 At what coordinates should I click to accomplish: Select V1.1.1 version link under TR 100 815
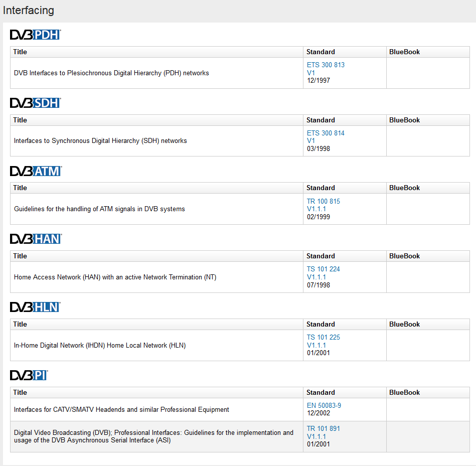click(316, 209)
